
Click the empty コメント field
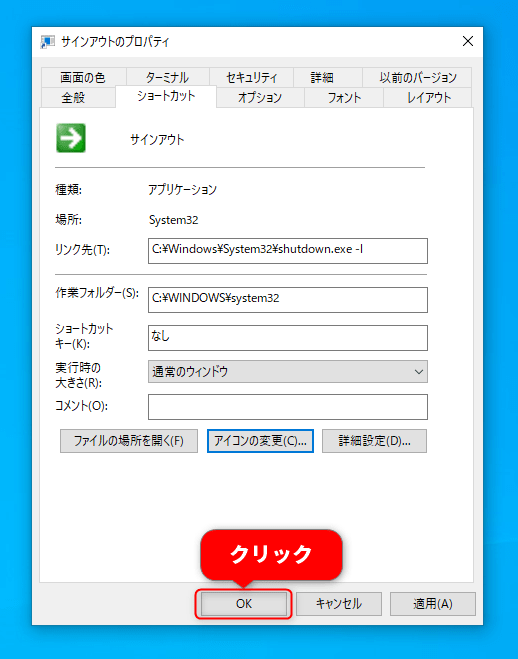[x=288, y=406]
